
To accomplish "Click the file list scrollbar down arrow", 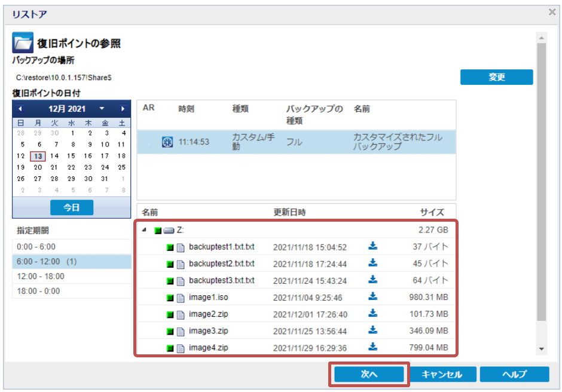I will pos(542,349).
